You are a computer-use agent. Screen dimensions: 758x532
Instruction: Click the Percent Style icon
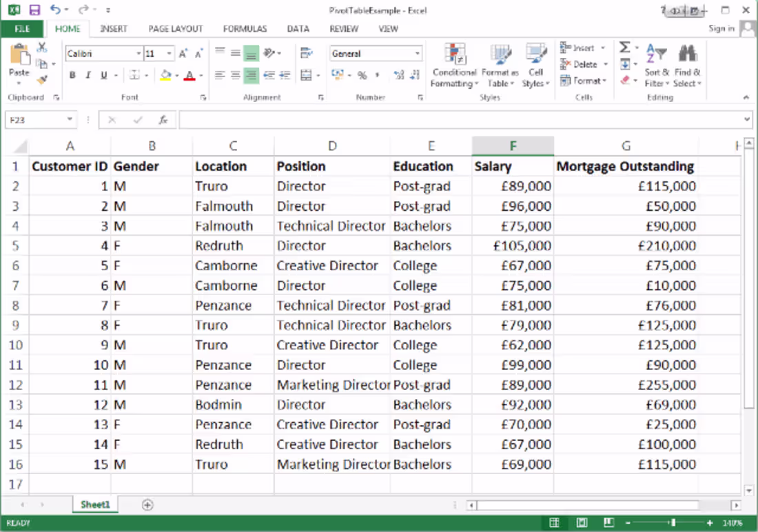[x=361, y=75]
